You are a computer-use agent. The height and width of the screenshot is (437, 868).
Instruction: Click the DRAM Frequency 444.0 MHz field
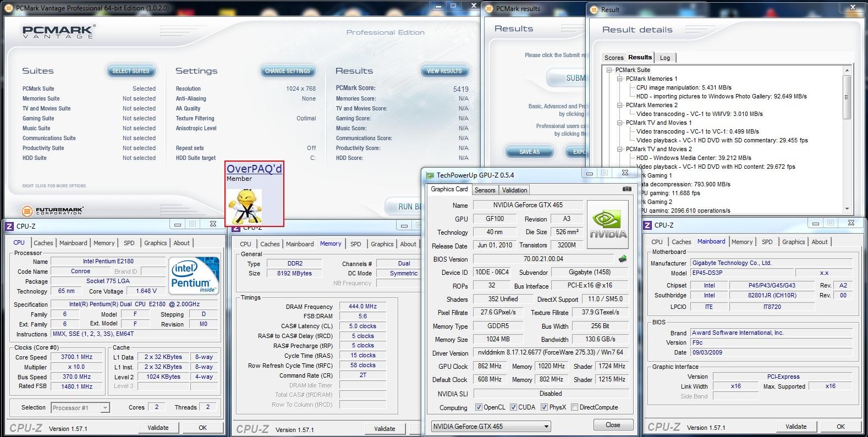tap(362, 307)
